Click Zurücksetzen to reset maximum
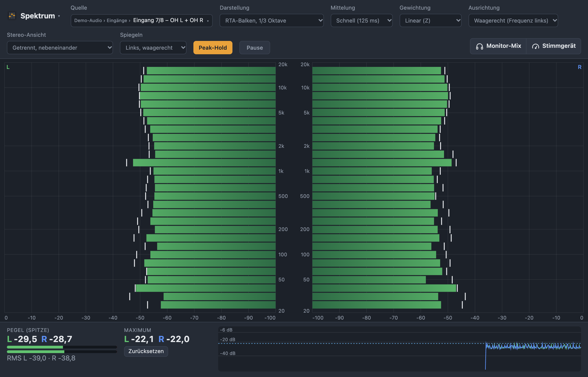The image size is (588, 377). click(x=146, y=351)
